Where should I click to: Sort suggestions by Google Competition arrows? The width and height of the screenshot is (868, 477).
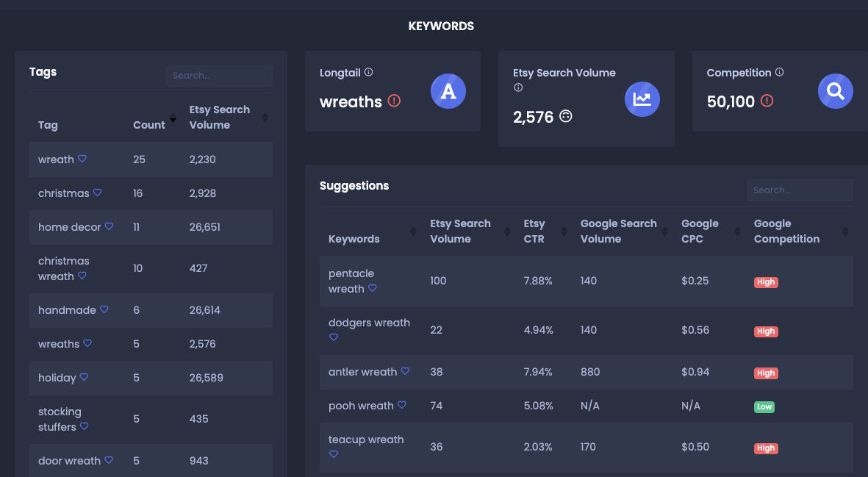(845, 232)
